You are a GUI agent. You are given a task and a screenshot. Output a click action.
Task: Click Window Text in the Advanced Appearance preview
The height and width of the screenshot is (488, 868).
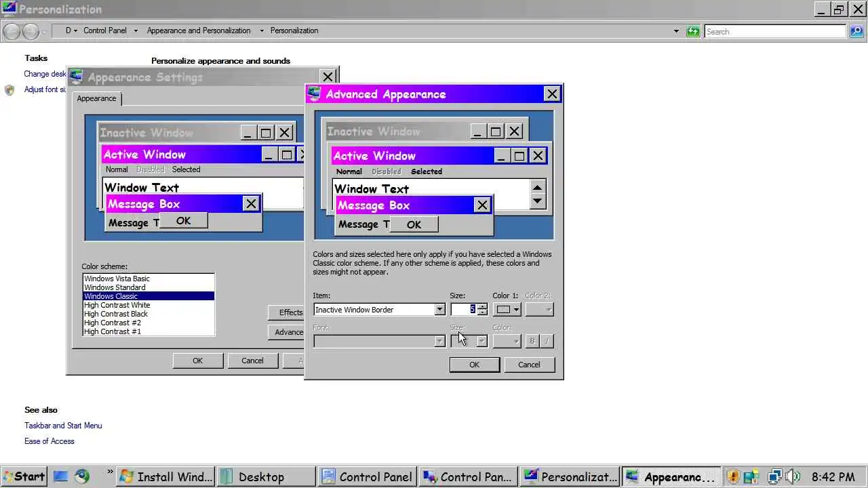point(372,189)
